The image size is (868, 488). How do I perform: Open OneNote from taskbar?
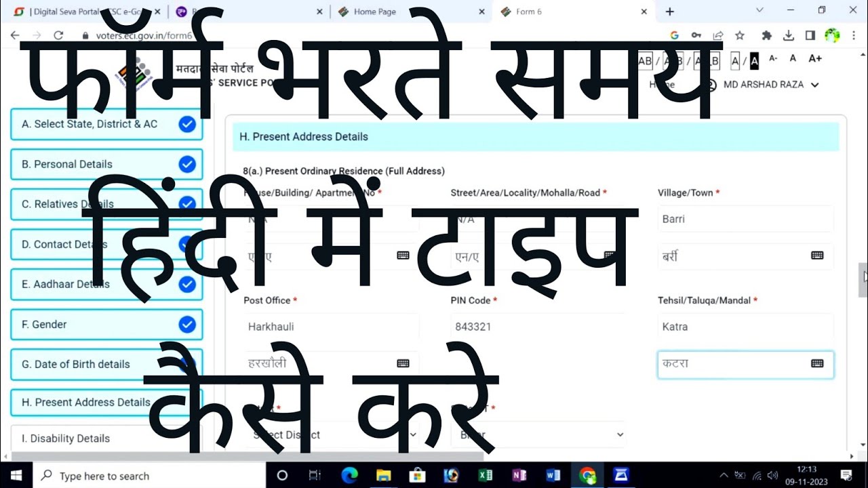point(519,475)
